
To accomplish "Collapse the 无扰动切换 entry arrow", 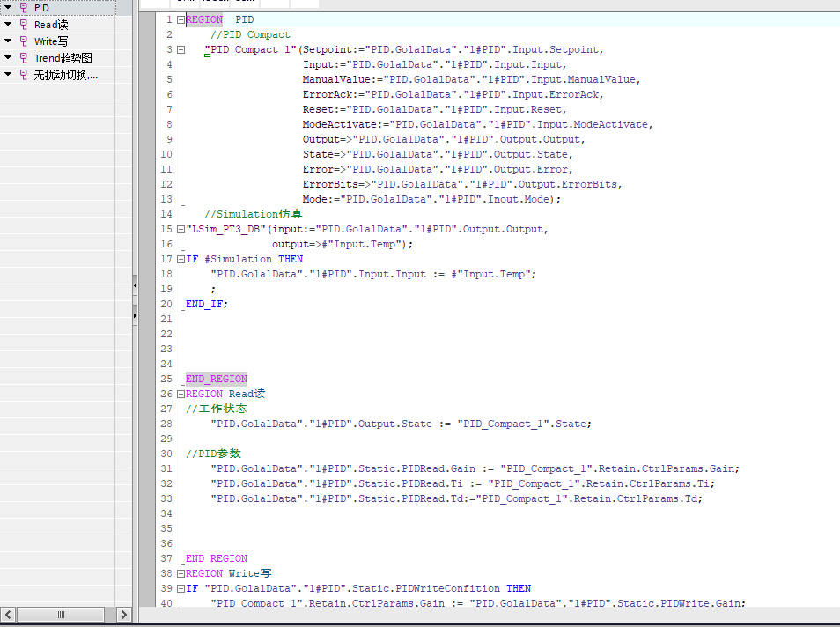I will click(8, 73).
